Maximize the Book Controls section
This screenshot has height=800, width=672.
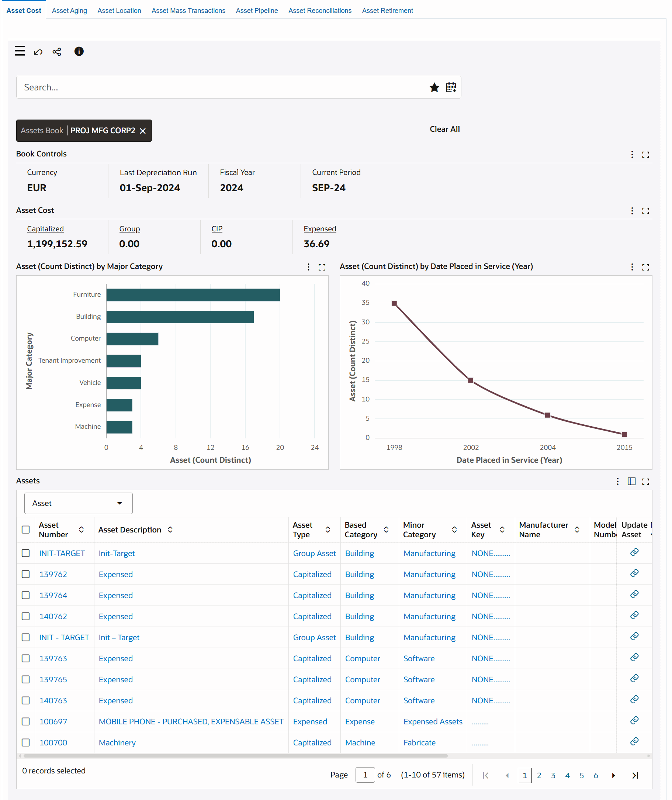[645, 154]
